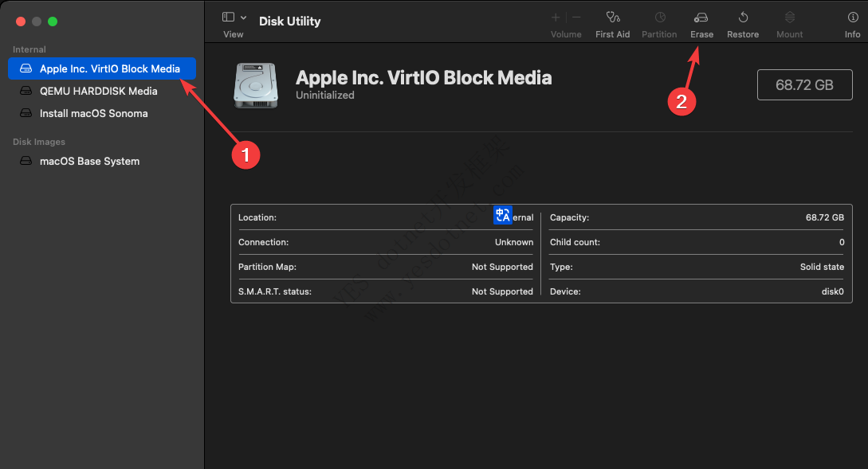
Task: Select macOS Base System disk image
Action: (89, 162)
